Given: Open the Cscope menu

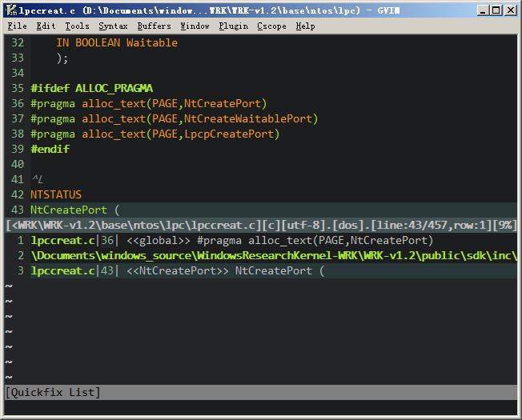Looking at the screenshot, I should 271,26.
